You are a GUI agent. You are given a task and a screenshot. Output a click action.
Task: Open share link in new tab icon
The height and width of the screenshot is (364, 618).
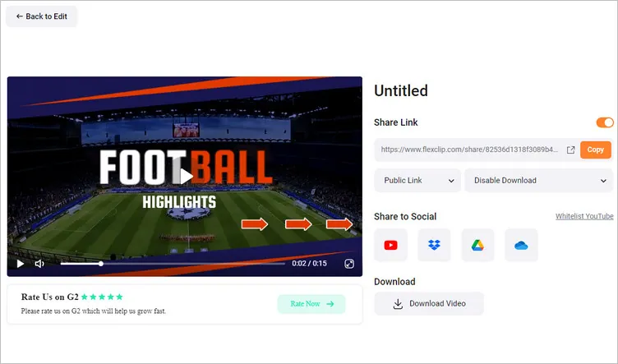point(570,150)
